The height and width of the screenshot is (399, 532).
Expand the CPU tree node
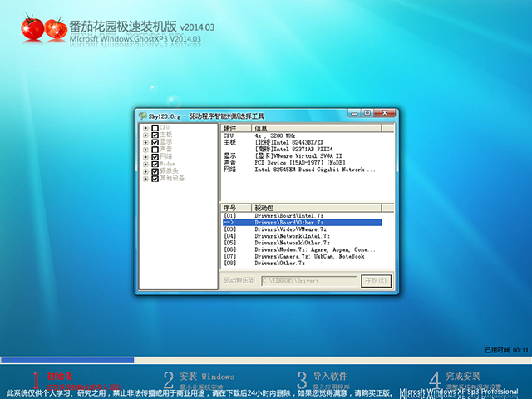145,128
